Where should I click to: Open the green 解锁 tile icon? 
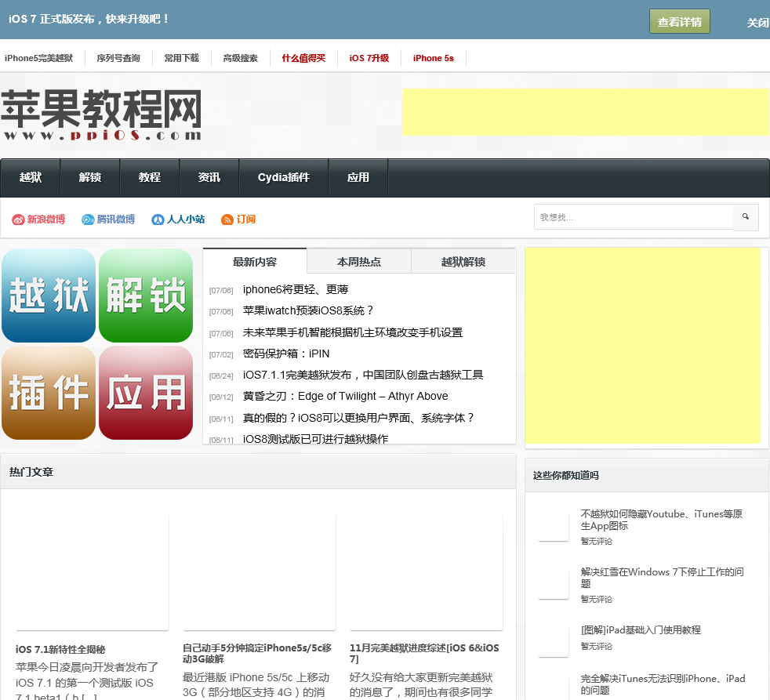coord(146,296)
